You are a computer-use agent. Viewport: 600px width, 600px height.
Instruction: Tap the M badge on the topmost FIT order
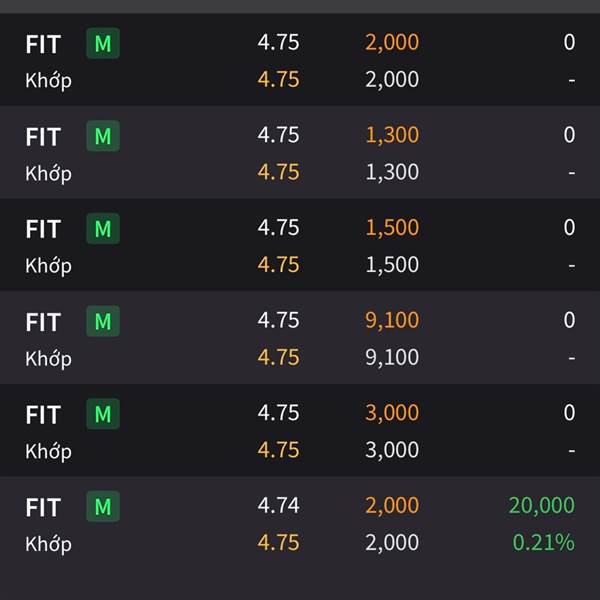pos(102,44)
